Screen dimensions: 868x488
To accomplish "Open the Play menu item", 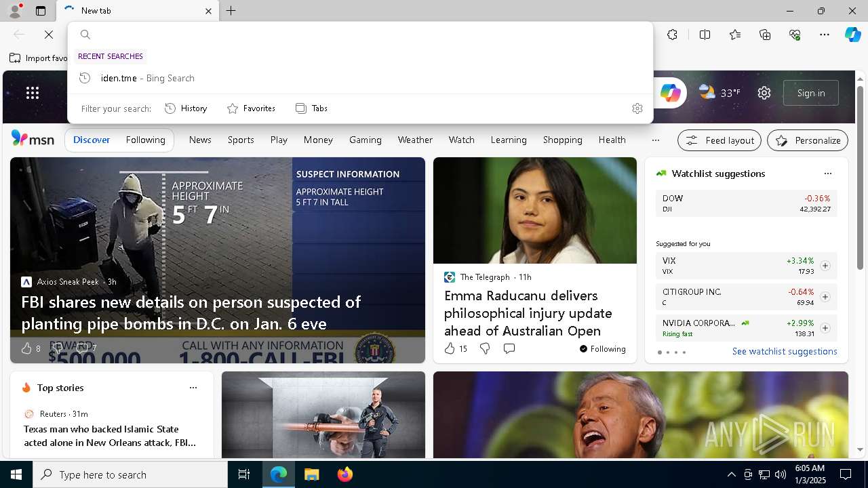I will coord(279,140).
